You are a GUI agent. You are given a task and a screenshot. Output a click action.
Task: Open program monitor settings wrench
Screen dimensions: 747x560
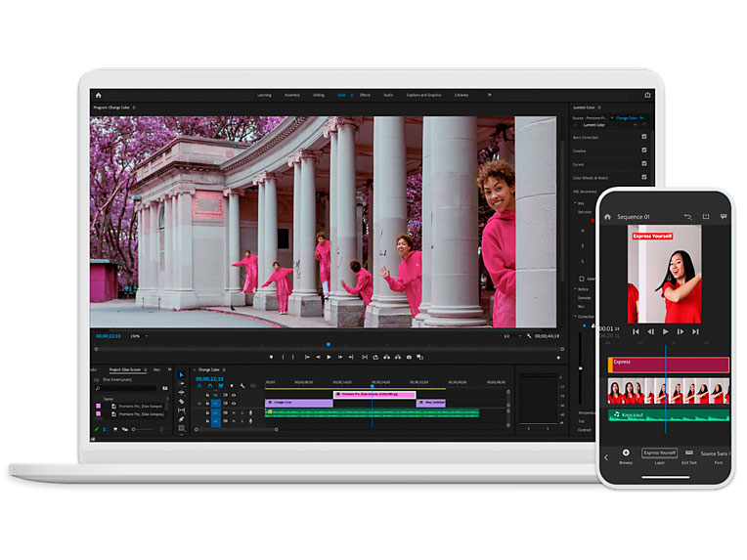pos(529,336)
